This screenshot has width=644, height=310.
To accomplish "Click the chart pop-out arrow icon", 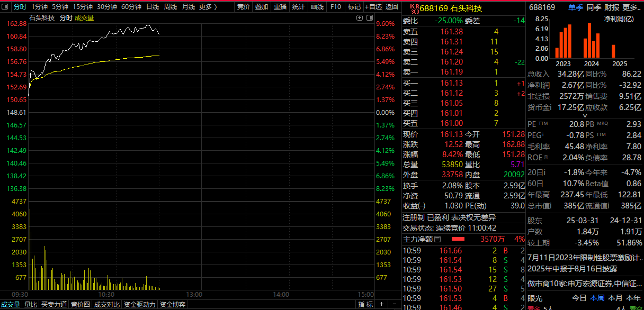I will (360, 17).
